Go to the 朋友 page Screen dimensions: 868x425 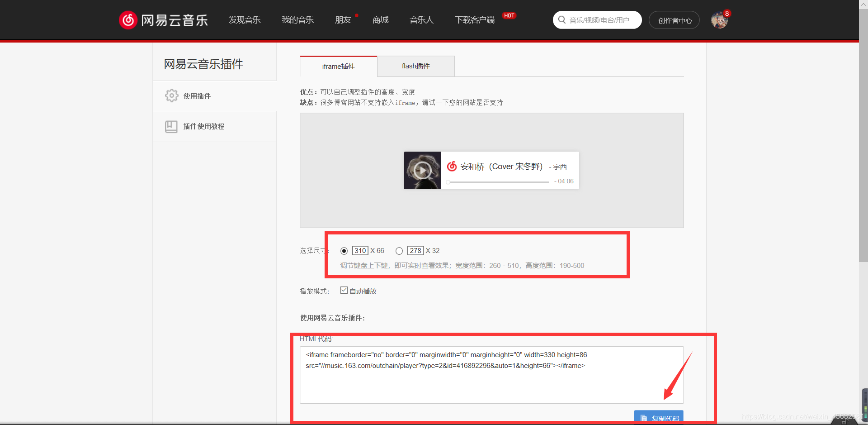(343, 20)
